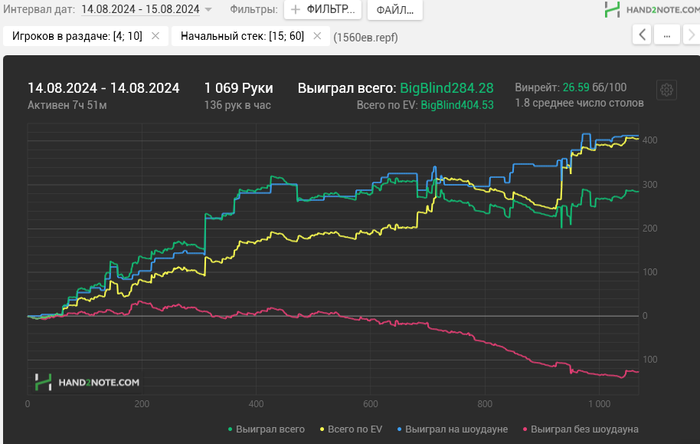Toggle the Выиграл без шоудауна legend series
The width and height of the screenshot is (700, 444).
[x=580, y=429]
